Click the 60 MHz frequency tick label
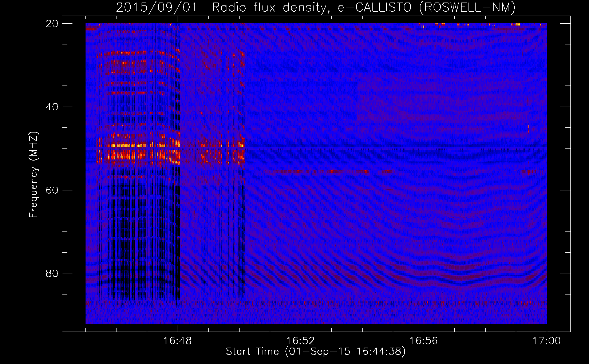 pos(52,190)
